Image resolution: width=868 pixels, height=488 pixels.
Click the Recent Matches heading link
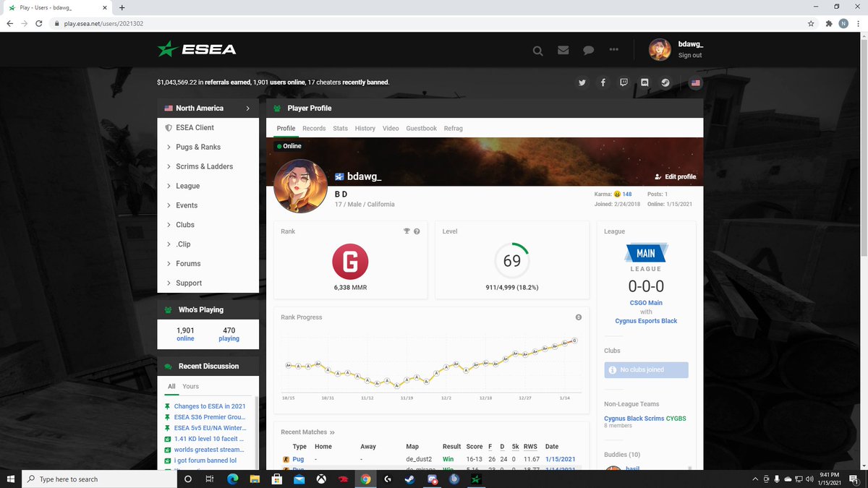[308, 432]
